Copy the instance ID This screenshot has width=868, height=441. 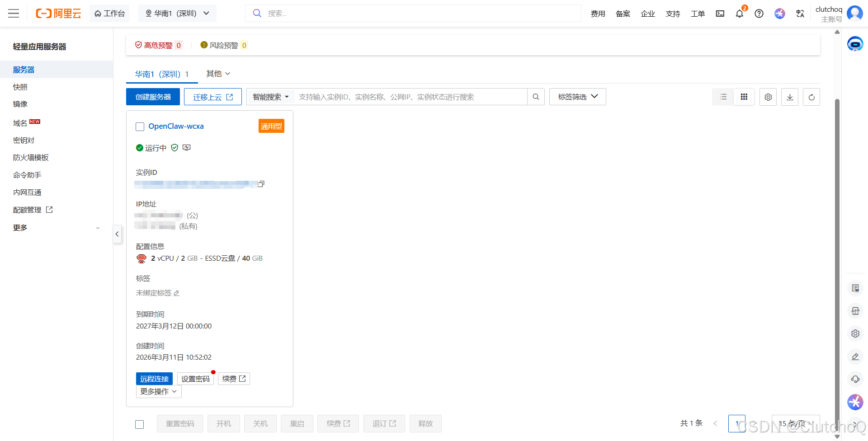point(261,184)
